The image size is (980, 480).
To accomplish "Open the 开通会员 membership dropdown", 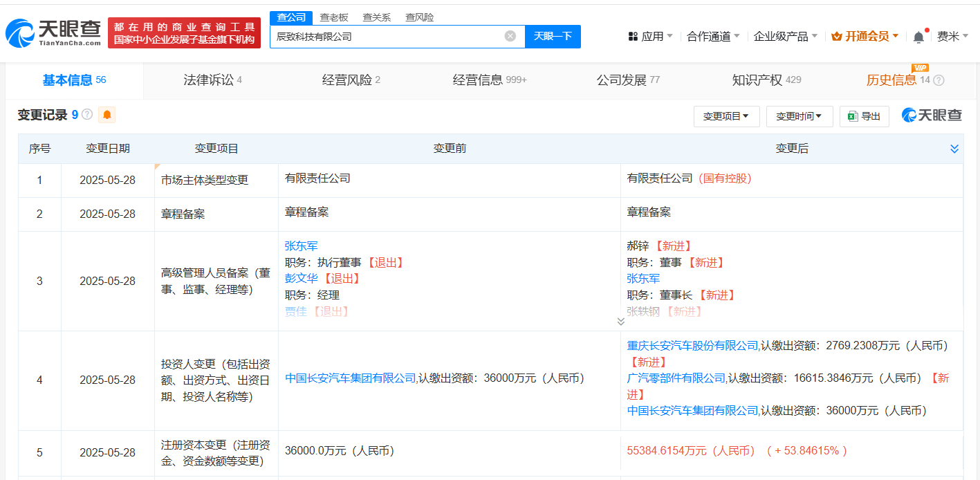I will [x=865, y=36].
